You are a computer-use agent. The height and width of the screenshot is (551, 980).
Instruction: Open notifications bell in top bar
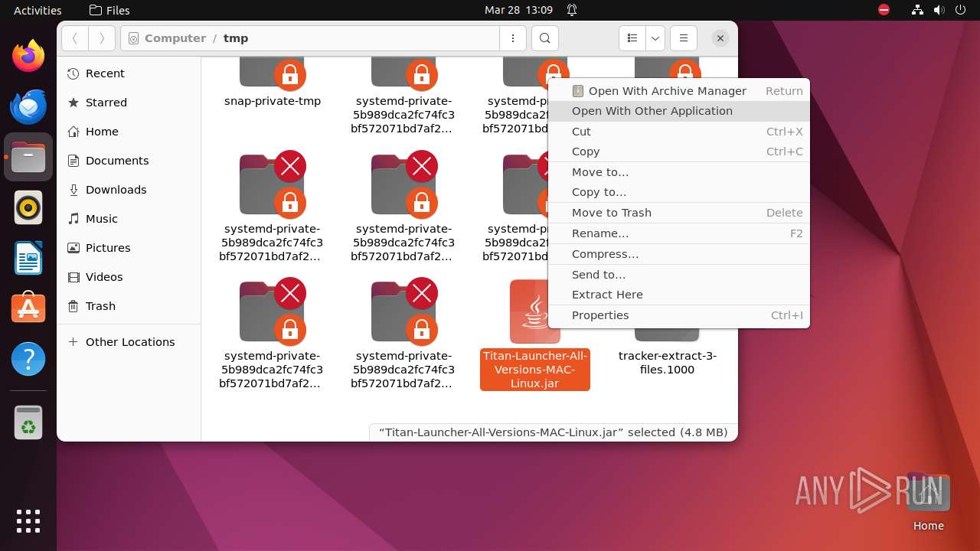click(572, 10)
